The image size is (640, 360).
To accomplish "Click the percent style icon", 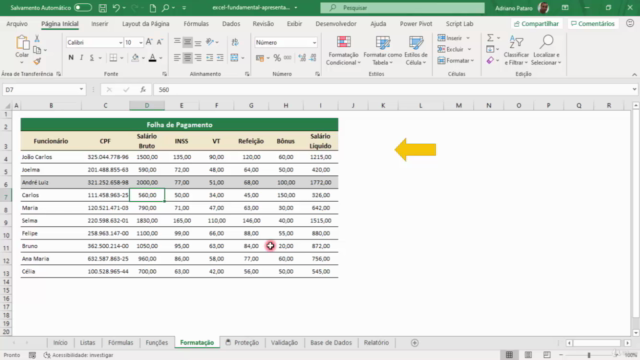I will (277, 58).
